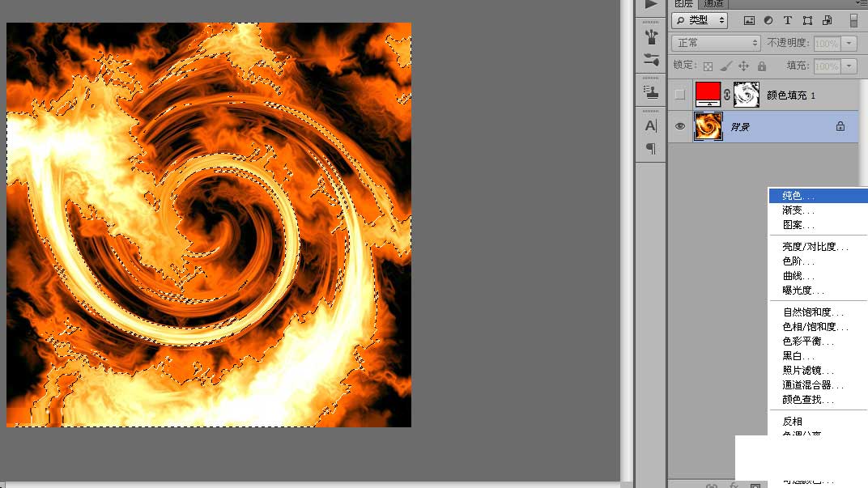Choose 黑白... from the menu
This screenshot has width=868, height=488.
818,356
